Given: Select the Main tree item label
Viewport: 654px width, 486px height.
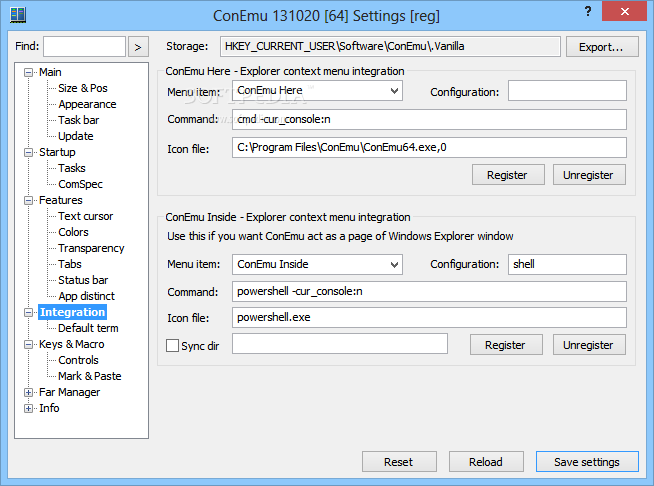Looking at the screenshot, I should pos(50,72).
